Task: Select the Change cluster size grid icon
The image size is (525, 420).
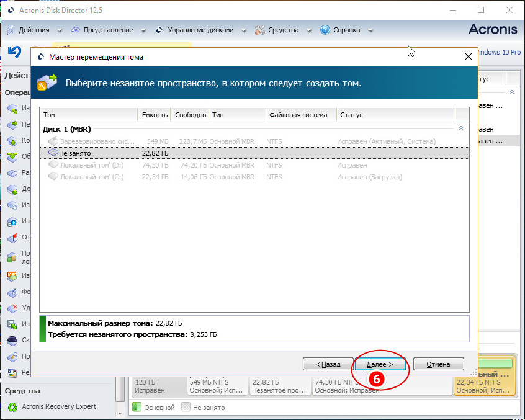Action: pos(12,324)
